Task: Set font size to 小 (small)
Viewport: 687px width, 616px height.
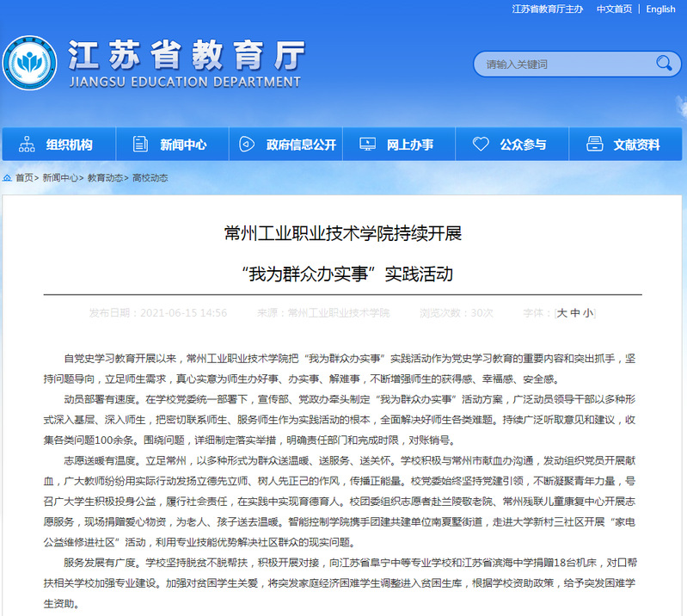Action: pos(587,313)
